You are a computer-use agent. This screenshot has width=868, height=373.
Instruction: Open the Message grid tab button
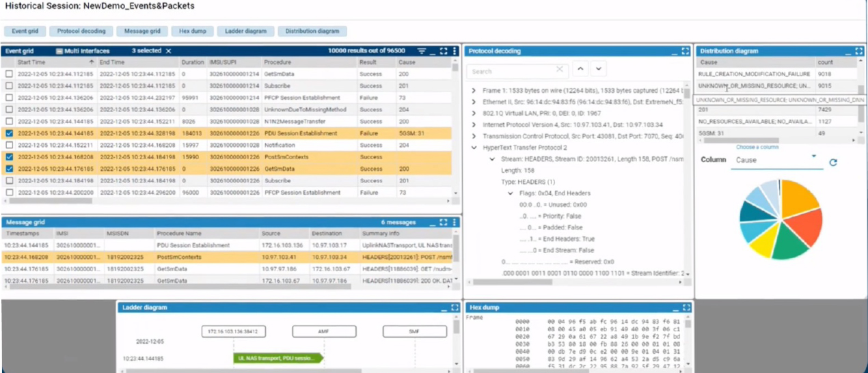[142, 31]
